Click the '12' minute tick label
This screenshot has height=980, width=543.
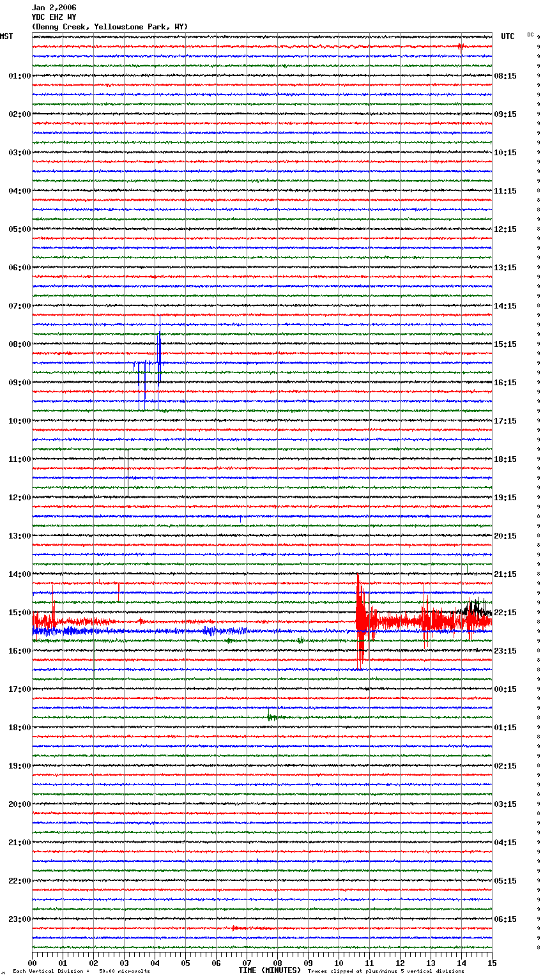click(x=400, y=963)
